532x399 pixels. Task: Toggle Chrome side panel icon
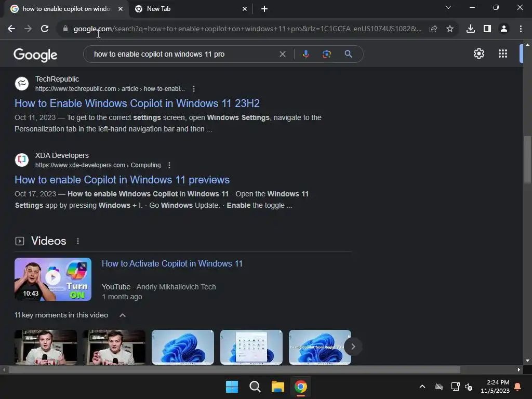click(487, 29)
